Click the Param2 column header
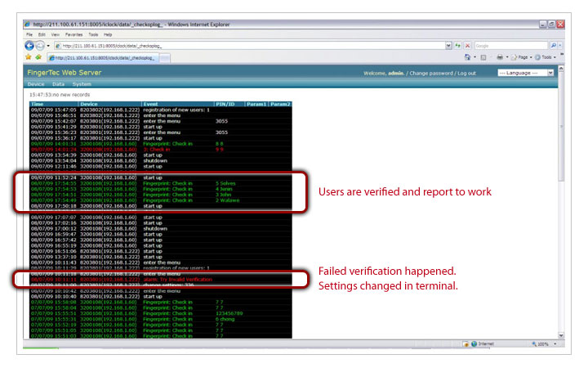Image resolution: width=588 pixels, height=368 pixels. 280,104
